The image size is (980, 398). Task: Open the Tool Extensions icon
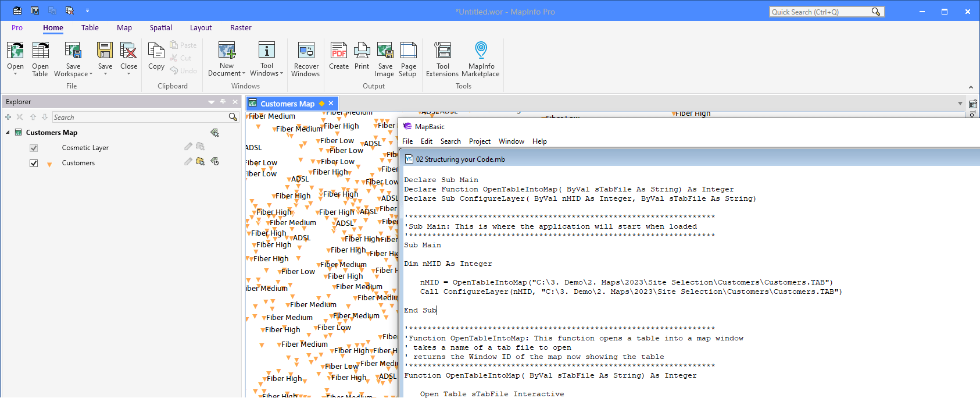click(x=443, y=51)
